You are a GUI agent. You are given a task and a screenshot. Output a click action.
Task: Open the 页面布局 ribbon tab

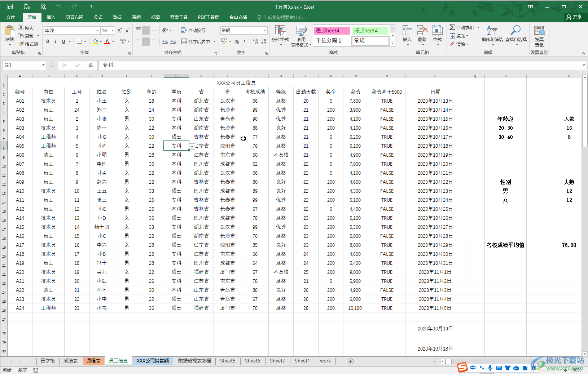pos(75,17)
